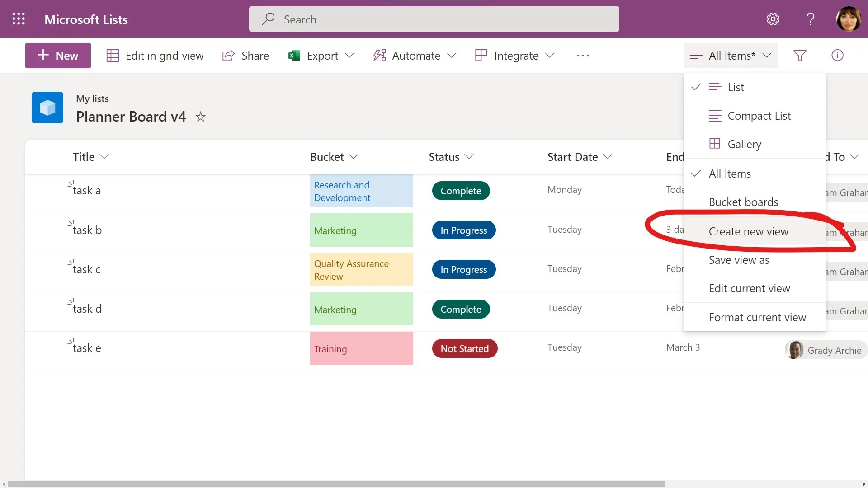Click into the Search box
The image size is (868, 488).
pos(434,19)
